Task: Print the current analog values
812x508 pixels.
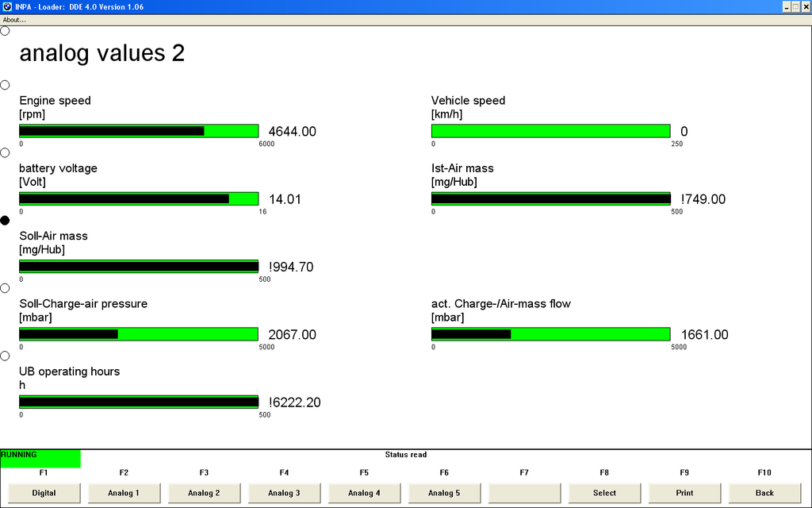Action: (684, 493)
